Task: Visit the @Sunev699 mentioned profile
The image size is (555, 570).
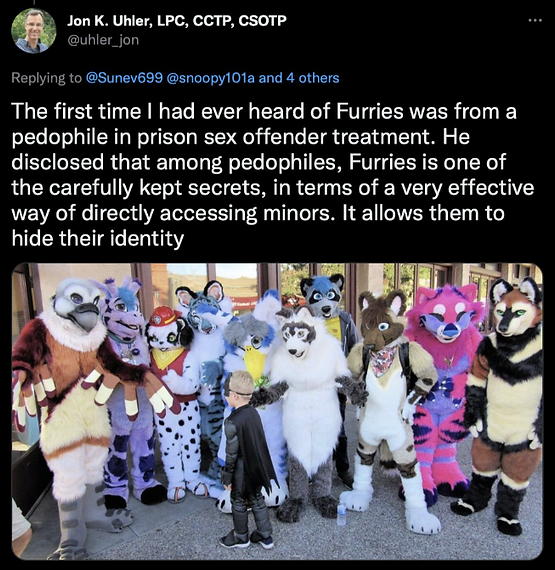Action: tap(124, 78)
